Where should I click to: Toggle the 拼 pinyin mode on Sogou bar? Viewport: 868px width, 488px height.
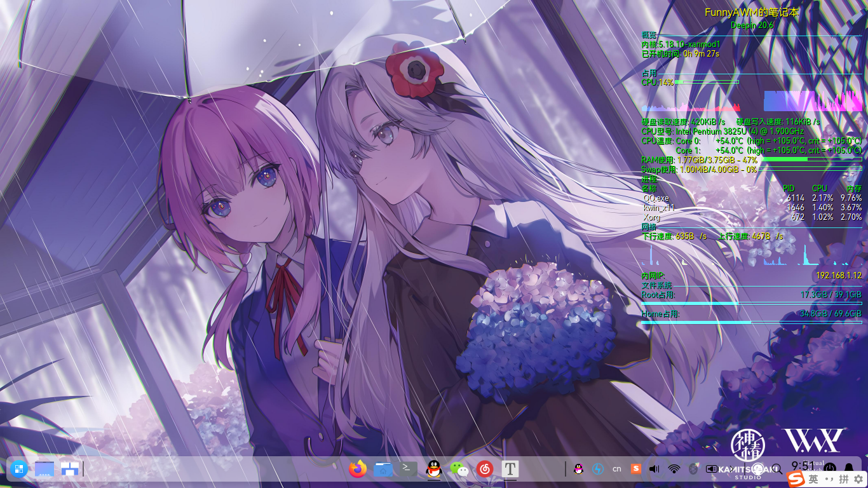pos(844,478)
